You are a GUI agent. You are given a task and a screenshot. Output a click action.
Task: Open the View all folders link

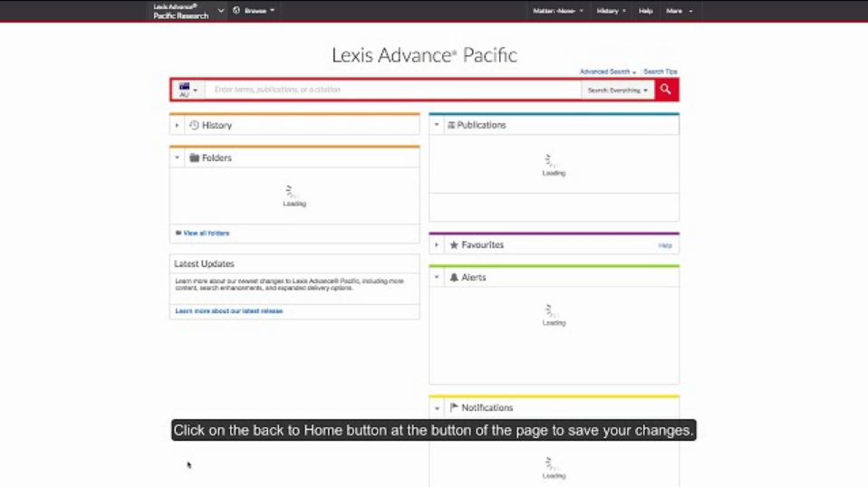[206, 234]
